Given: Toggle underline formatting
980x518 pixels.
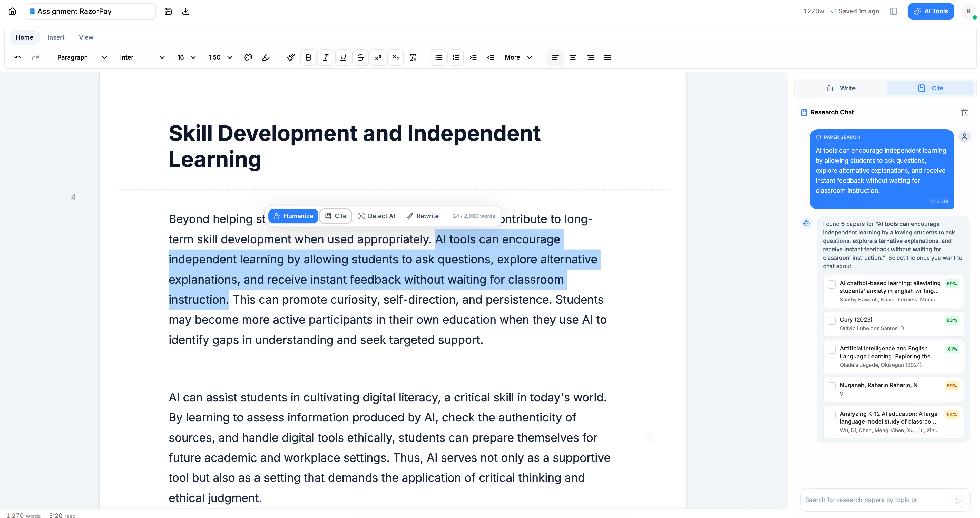Looking at the screenshot, I should [343, 57].
